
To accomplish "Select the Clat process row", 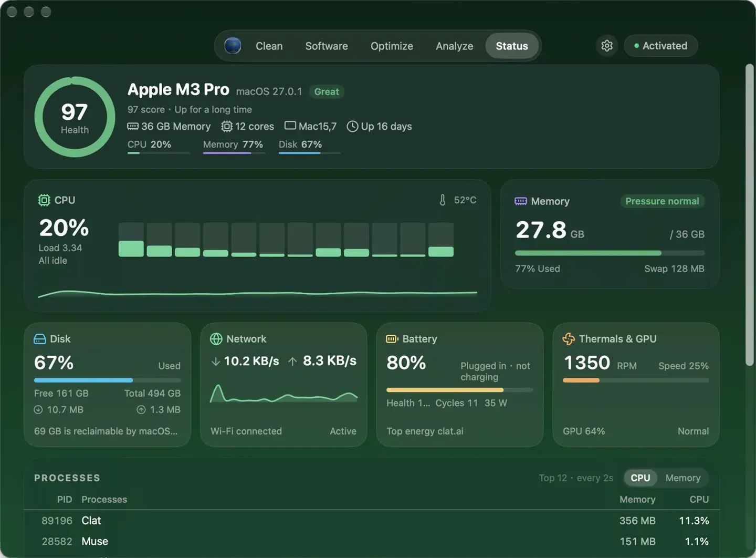I will [372, 521].
